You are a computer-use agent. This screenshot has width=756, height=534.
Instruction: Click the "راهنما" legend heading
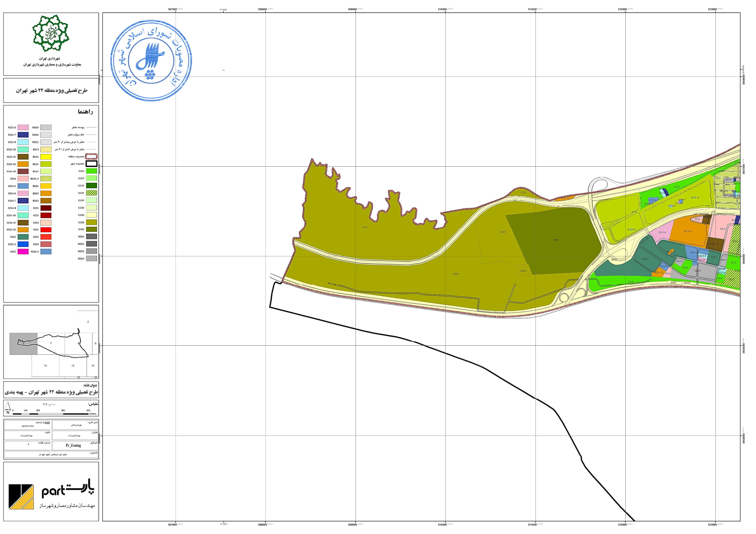(x=86, y=112)
